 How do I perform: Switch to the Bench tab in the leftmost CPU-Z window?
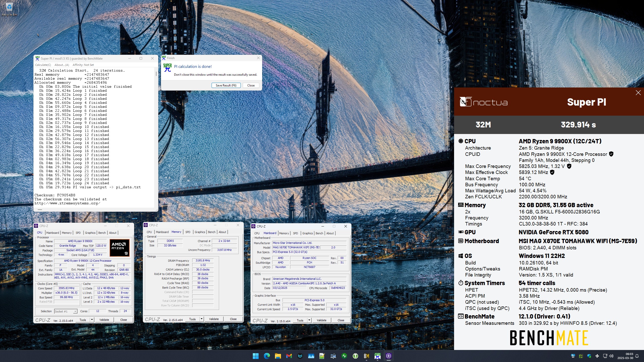point(102,233)
